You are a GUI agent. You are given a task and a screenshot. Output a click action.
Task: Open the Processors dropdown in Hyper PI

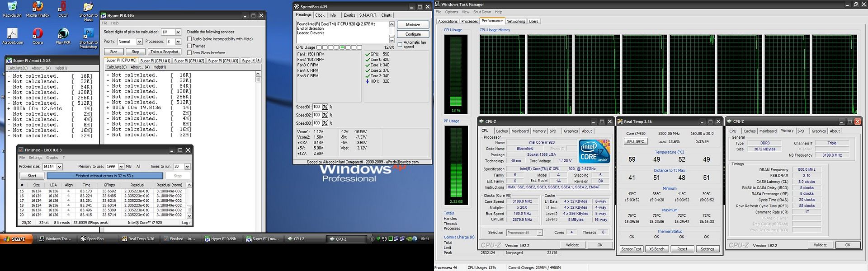coord(178,42)
